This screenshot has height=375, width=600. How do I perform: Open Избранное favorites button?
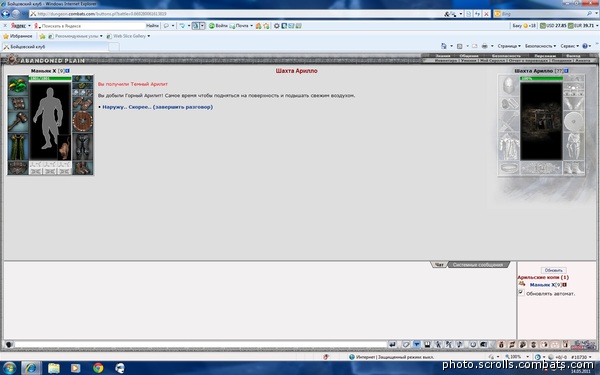[x=18, y=36]
